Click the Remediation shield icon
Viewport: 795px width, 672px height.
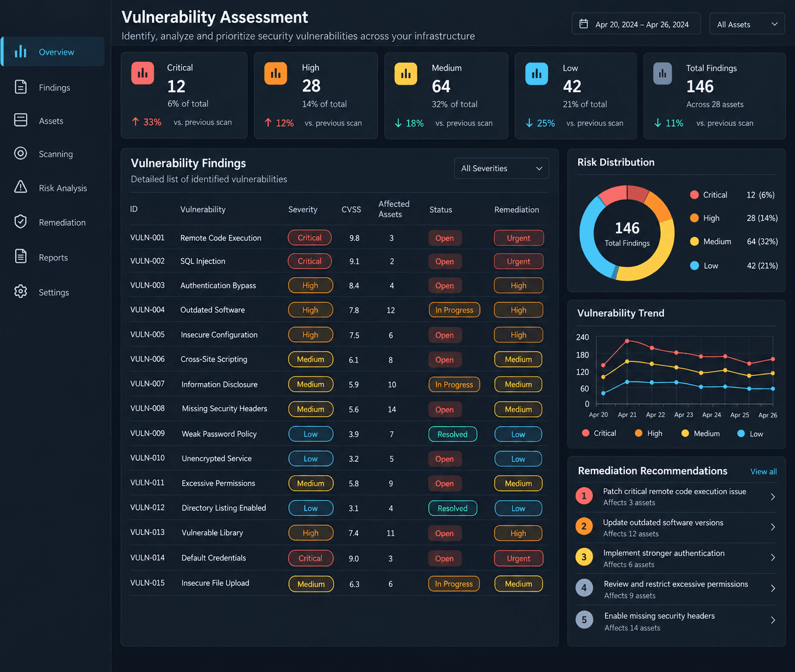click(20, 221)
